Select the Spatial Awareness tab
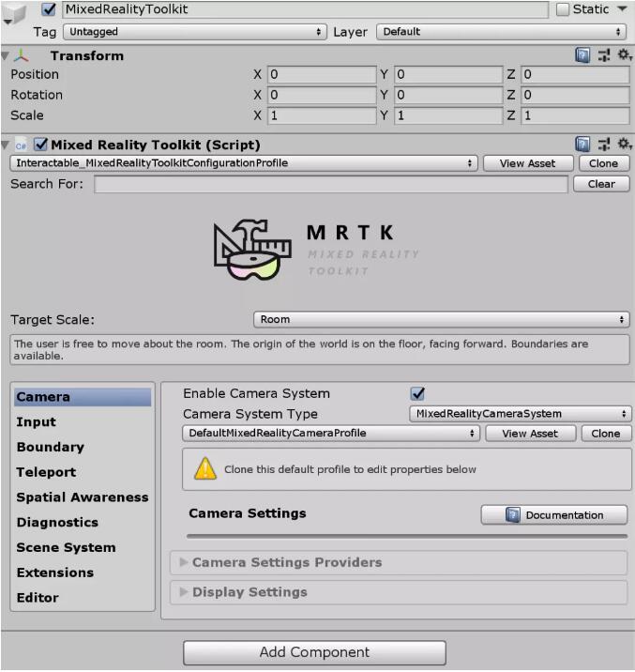635x672 pixels. (83, 497)
